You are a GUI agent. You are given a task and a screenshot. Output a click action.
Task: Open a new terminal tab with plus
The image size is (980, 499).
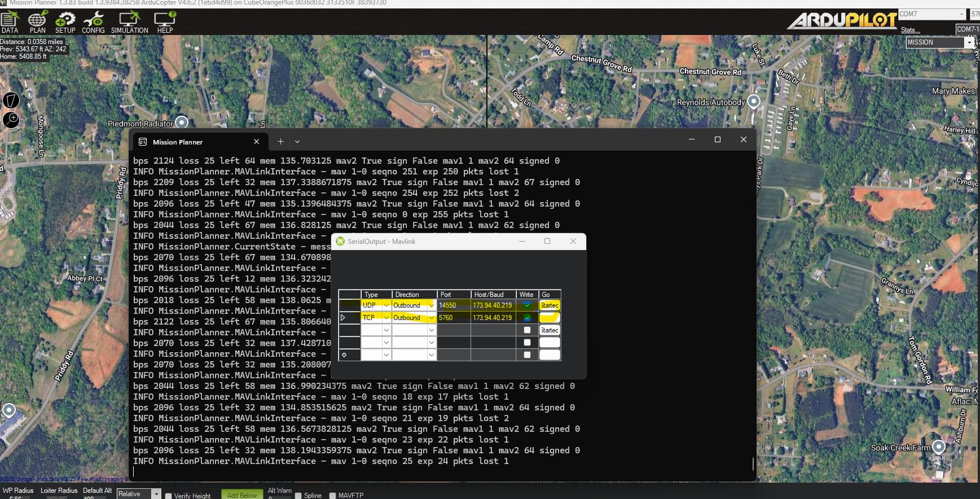pos(280,142)
